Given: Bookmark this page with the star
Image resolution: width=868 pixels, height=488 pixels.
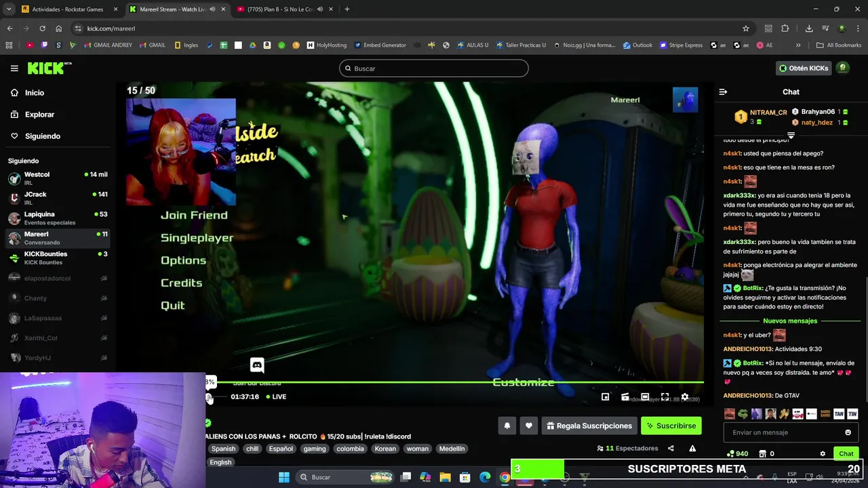Looking at the screenshot, I should click(746, 28).
